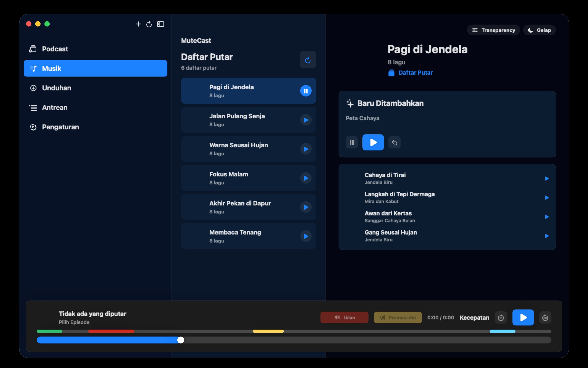
Task: Skip back 15 seconds
Action: point(501,318)
